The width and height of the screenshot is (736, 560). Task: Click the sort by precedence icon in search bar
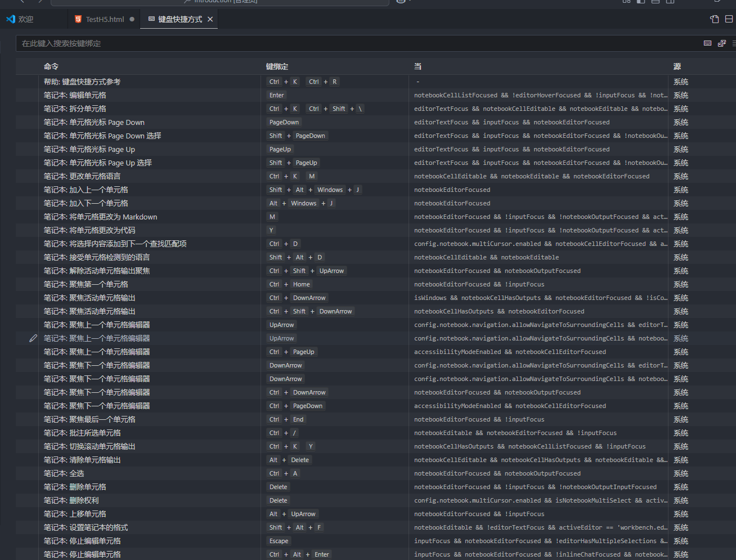[x=722, y=43]
